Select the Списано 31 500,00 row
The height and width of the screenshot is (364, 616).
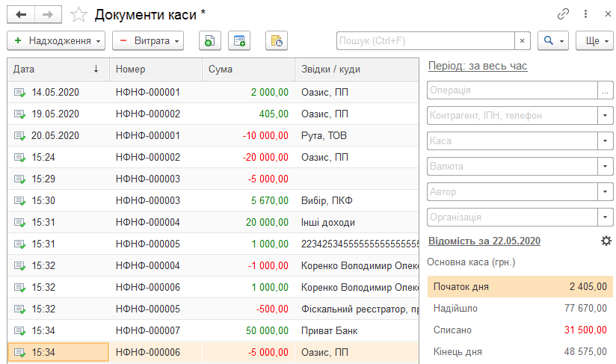tap(520, 330)
